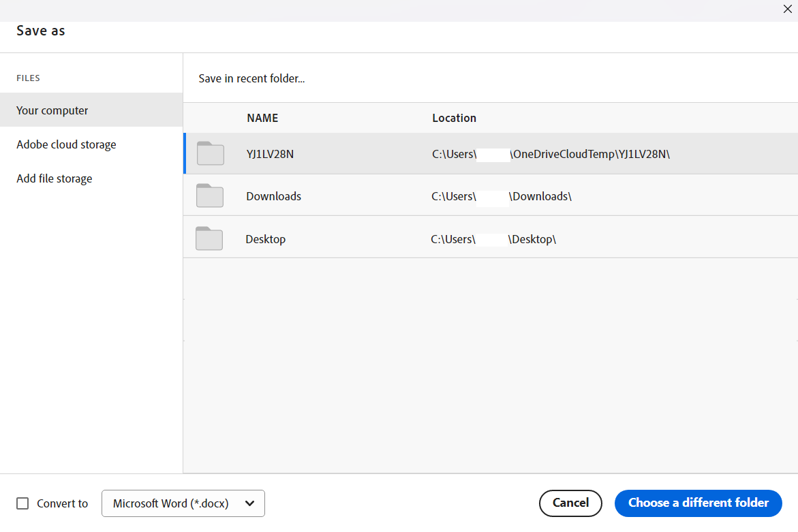Click the Downloads folder icon
The height and width of the screenshot is (532, 798).
[x=209, y=196]
